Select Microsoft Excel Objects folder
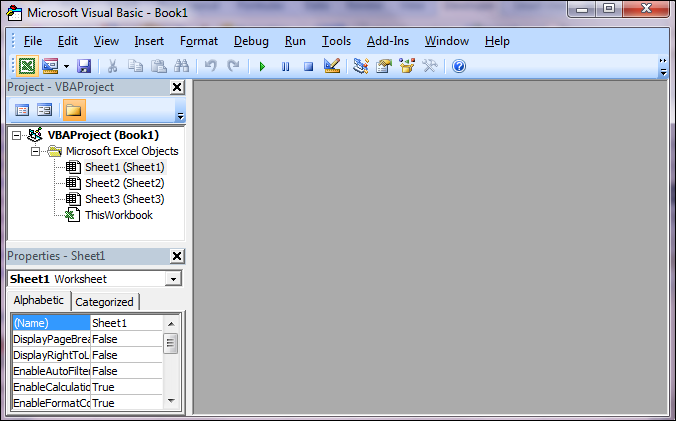Screen dimensions: 676x421 pyautogui.click(x=122, y=151)
